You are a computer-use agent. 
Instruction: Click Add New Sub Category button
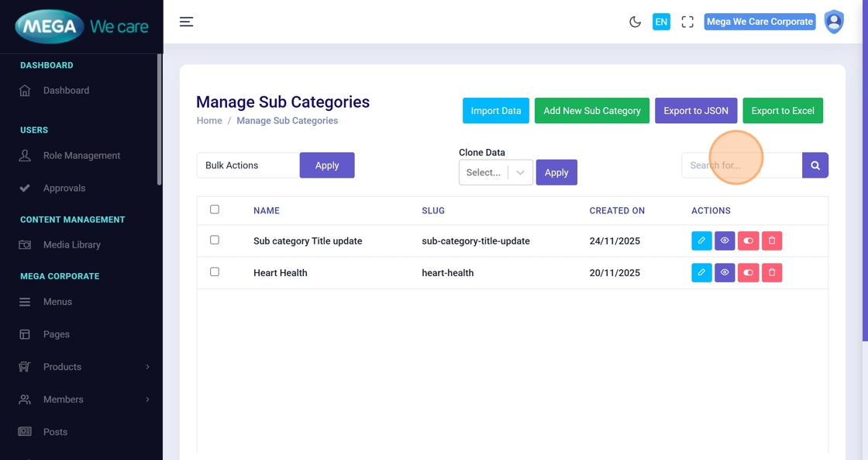point(592,111)
